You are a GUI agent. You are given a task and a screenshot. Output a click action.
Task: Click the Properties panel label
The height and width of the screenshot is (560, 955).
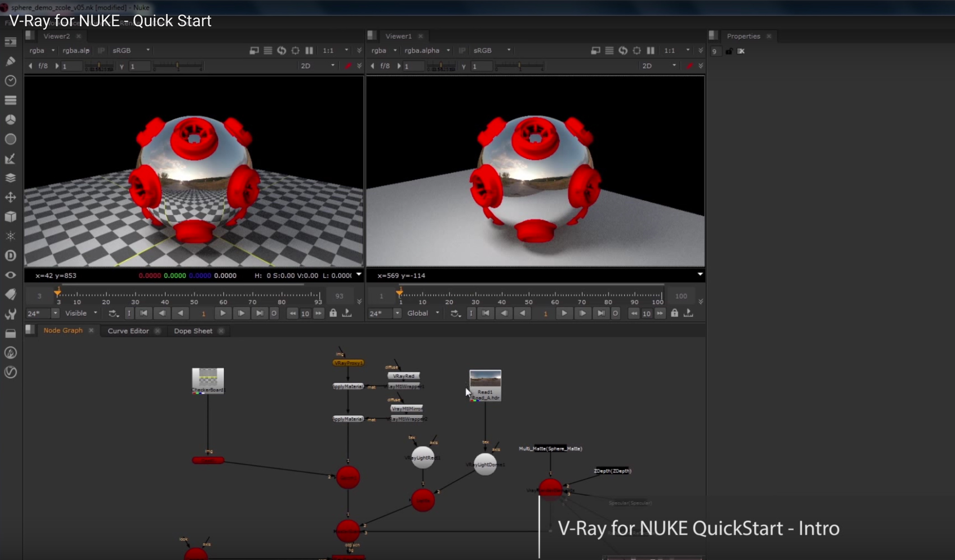(x=743, y=35)
